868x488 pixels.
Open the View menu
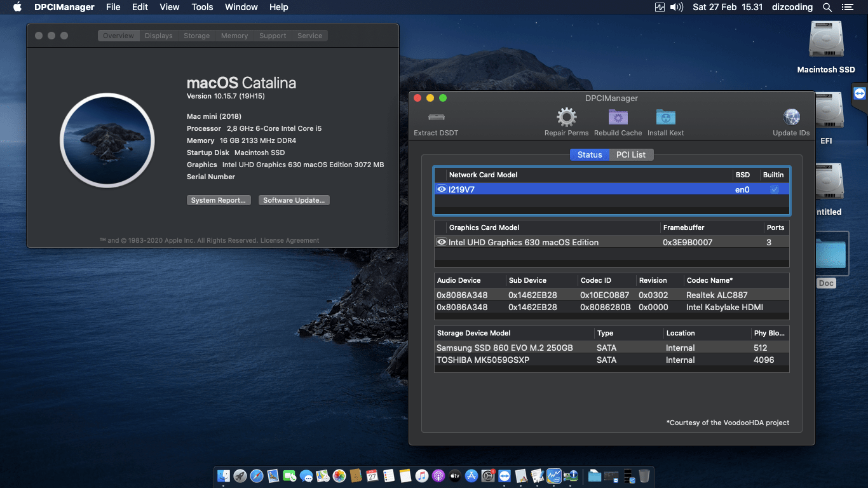click(169, 7)
